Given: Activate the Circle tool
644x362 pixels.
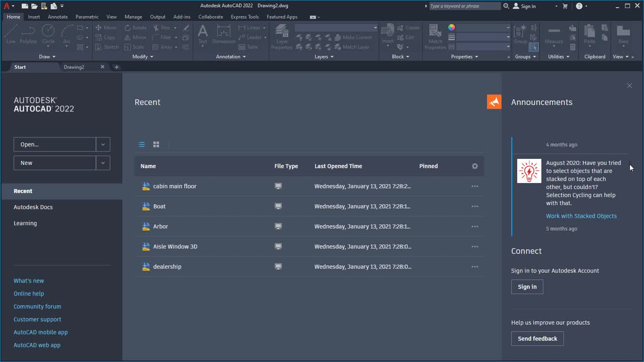Looking at the screenshot, I should tap(48, 35).
